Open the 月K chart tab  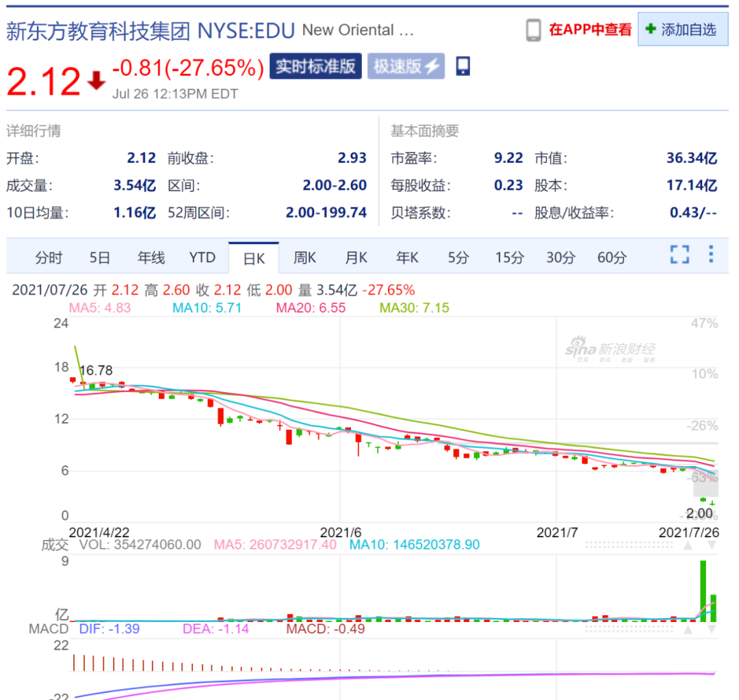(x=356, y=258)
